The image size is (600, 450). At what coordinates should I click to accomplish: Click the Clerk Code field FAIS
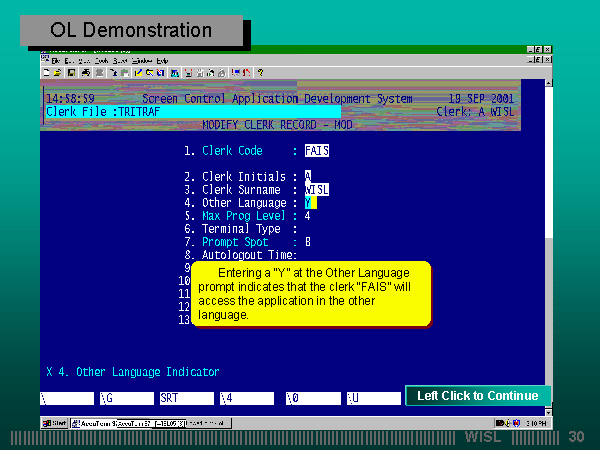pos(316,151)
